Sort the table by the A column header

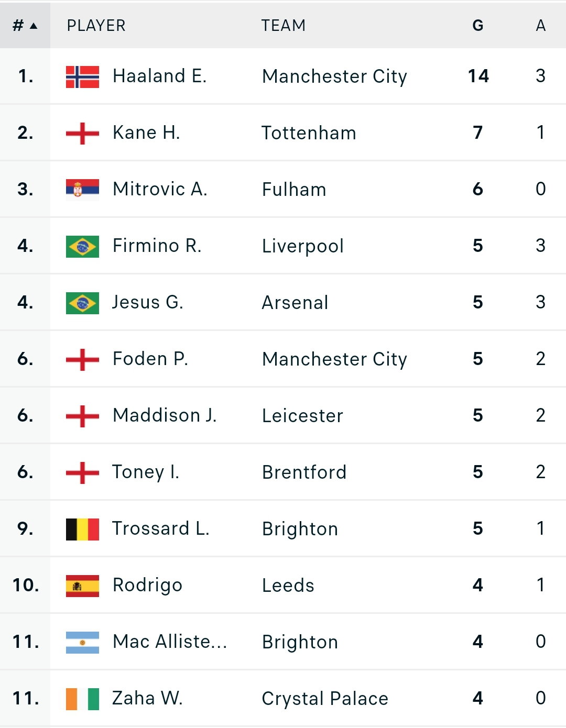[541, 25]
